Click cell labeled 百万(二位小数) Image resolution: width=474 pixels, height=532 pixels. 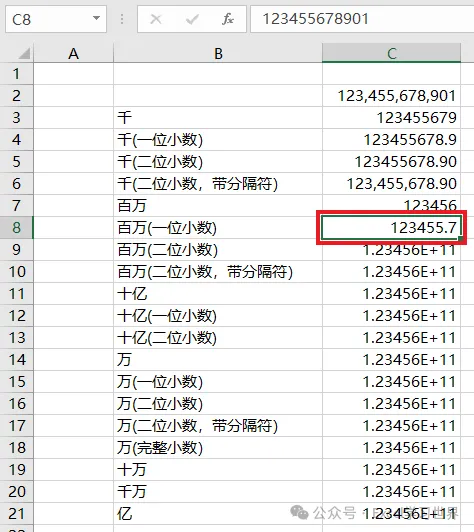click(218, 249)
